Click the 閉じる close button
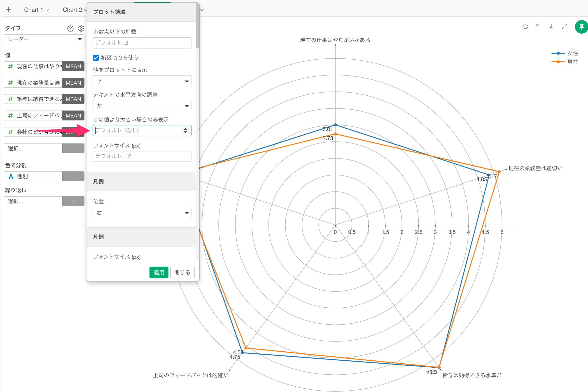Screen dimensions: 588x392 pyautogui.click(x=182, y=272)
